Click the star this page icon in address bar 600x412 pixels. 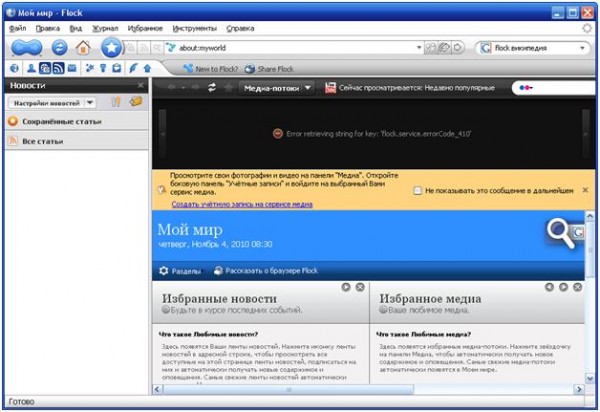point(131,48)
